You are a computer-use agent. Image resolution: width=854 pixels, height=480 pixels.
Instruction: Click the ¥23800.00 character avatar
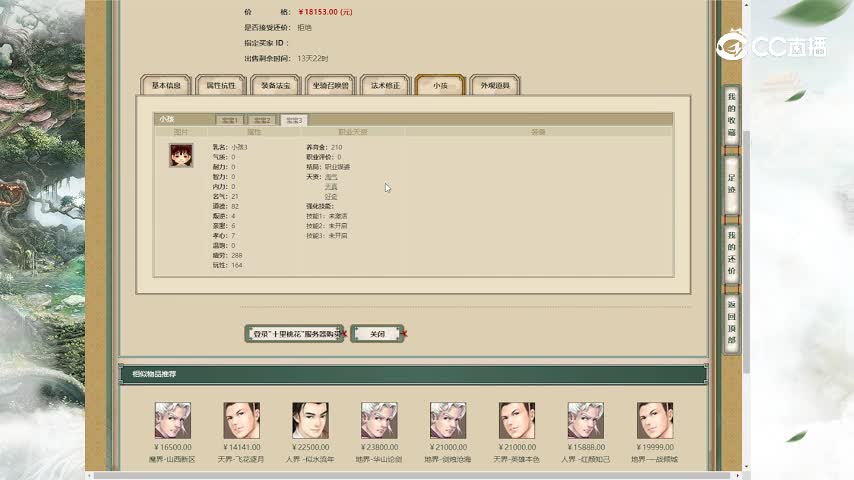(x=379, y=420)
